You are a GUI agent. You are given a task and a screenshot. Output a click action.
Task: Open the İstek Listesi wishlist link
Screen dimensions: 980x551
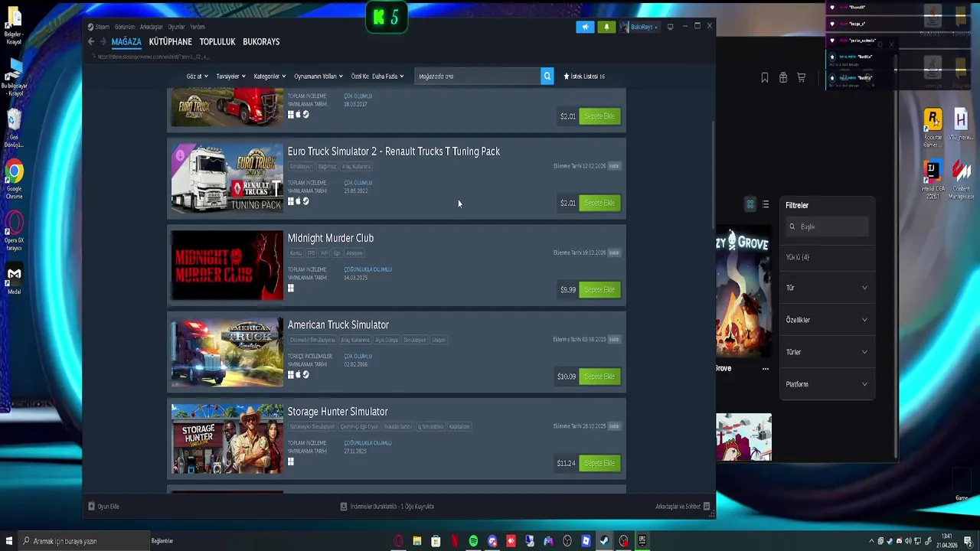point(584,77)
